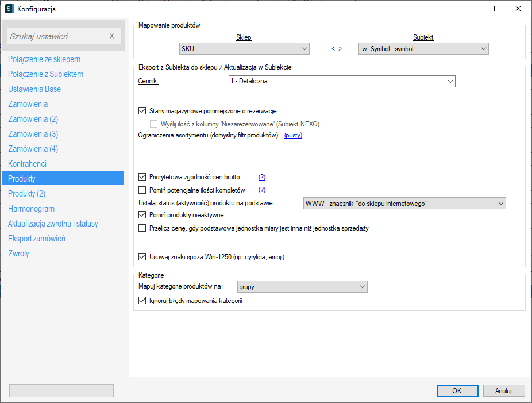This screenshot has height=403, width=532.
Task: Go to 'Połączenie ze sklepem' settings
Action: (44, 59)
